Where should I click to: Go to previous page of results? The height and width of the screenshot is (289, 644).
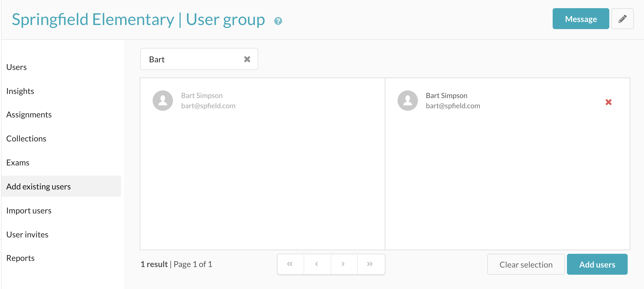[317, 264]
